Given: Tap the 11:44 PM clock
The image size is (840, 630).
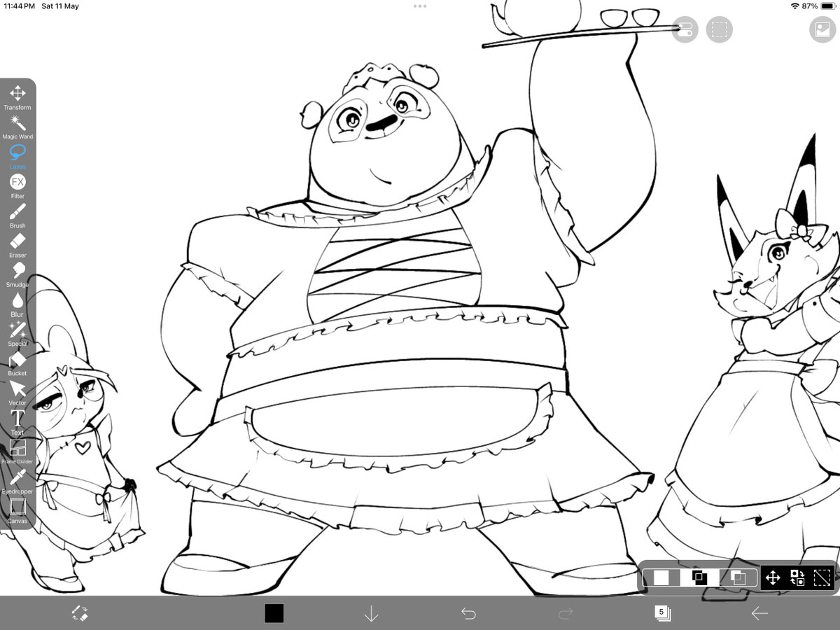Looking at the screenshot, I should click(20, 6).
